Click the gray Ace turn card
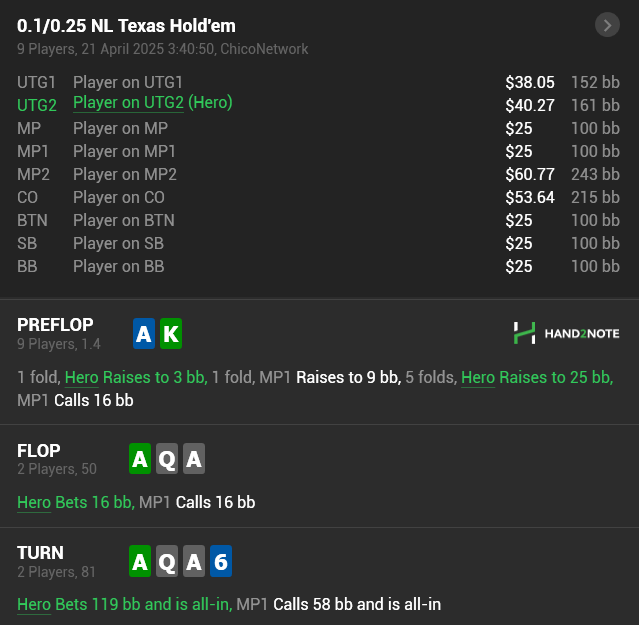This screenshot has height=625, width=639. point(194,561)
